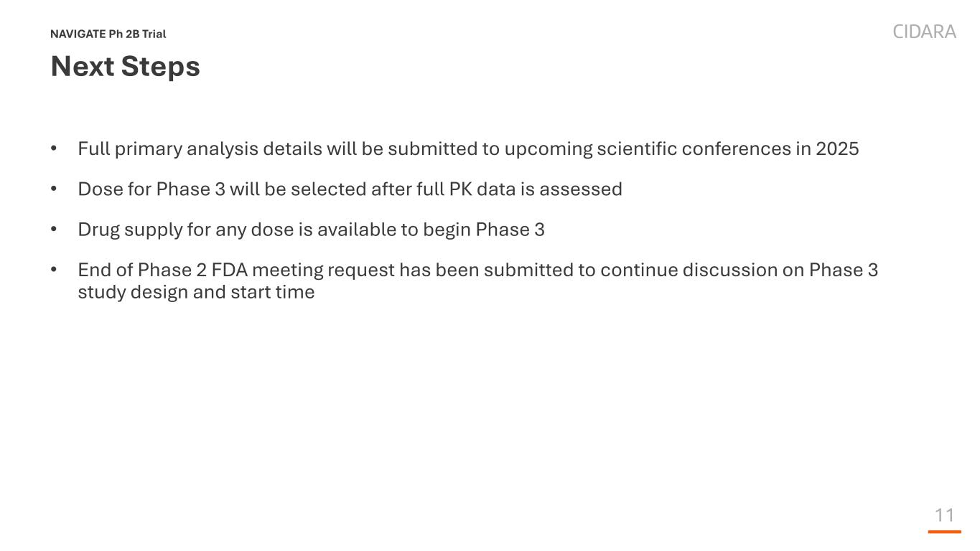Screen dimensions: 980x551
Task: Click the bullet marker before "Dose for Phase 3"
Action: coord(54,189)
